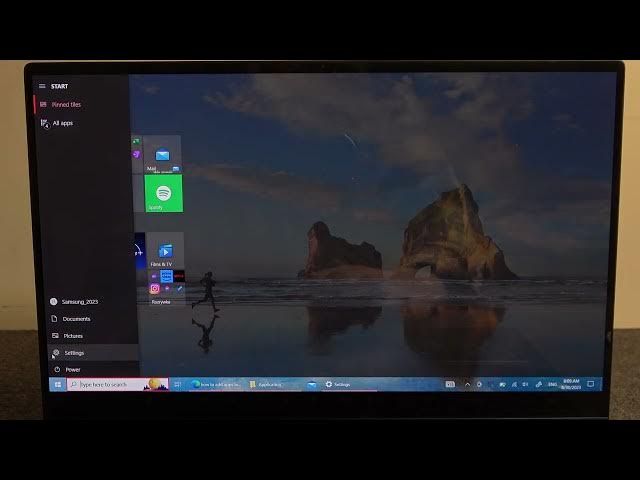Show hidden system tray icons
Viewport: 640px width, 480px height.
coord(467,384)
